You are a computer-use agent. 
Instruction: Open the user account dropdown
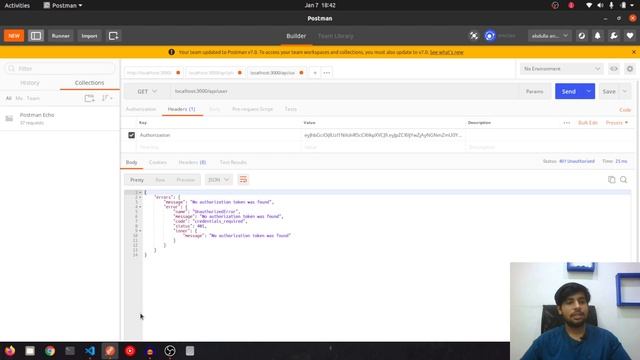pos(549,36)
